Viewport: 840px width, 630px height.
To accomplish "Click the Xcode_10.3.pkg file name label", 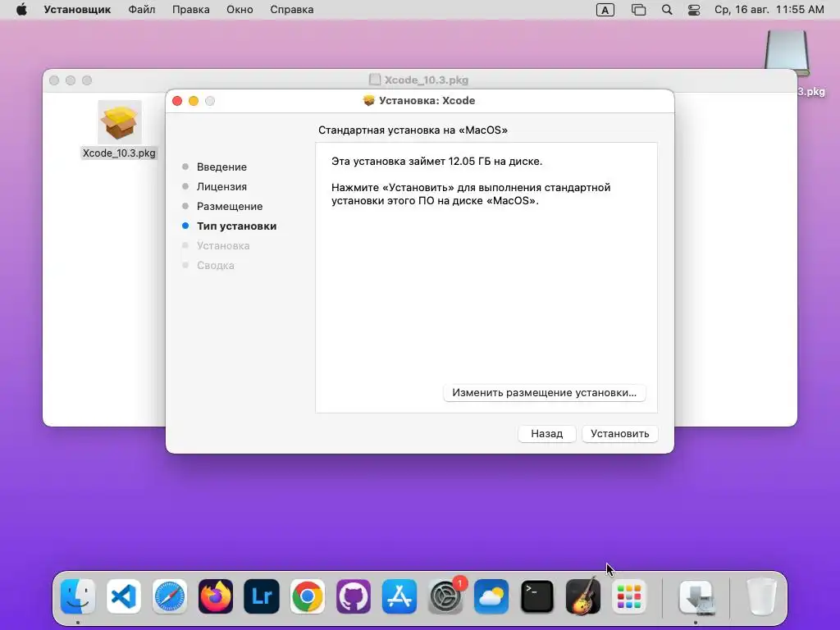I will click(x=119, y=153).
